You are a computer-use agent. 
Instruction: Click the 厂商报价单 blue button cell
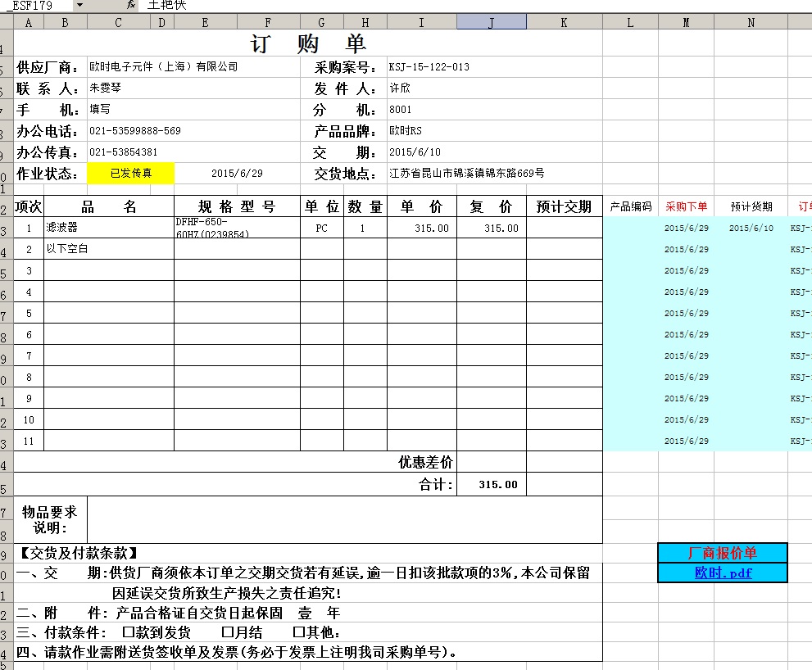pyautogui.click(x=723, y=553)
